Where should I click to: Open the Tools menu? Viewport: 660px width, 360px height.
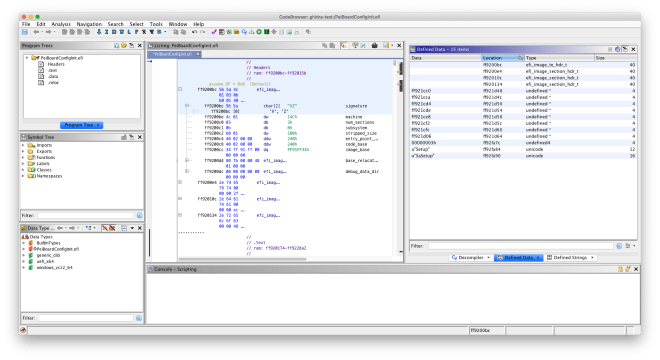tap(156, 24)
